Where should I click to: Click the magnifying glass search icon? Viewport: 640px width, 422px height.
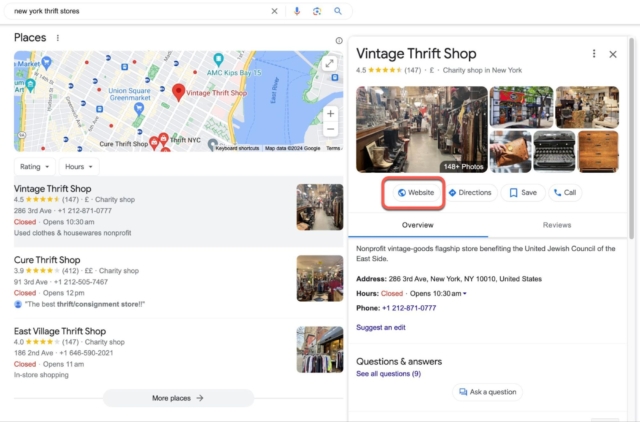click(338, 11)
